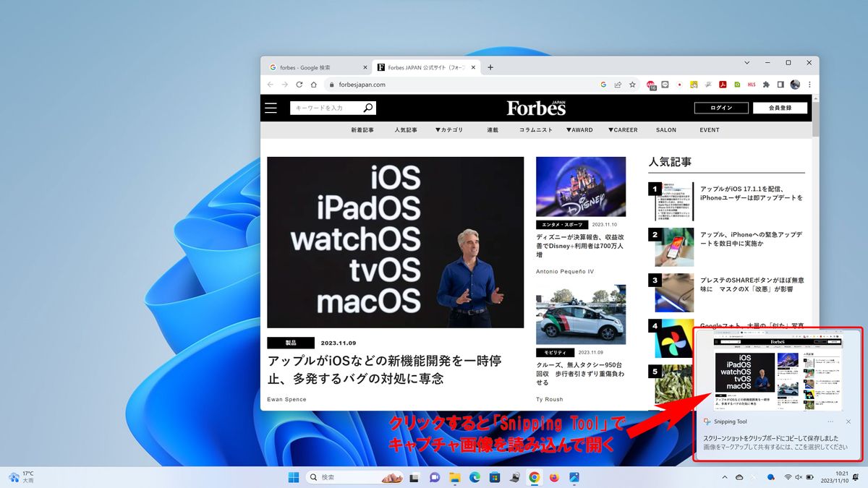Click the Disney castle article thumbnail
This screenshot has width=868, height=488.
tap(581, 187)
